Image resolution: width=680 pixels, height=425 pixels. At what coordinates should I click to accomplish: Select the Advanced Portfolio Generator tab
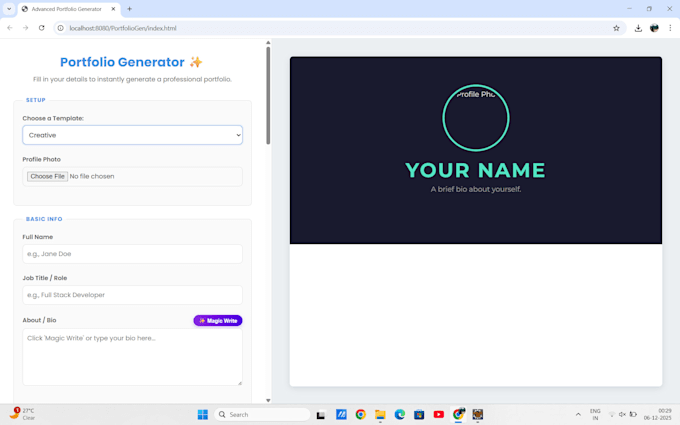(69, 9)
